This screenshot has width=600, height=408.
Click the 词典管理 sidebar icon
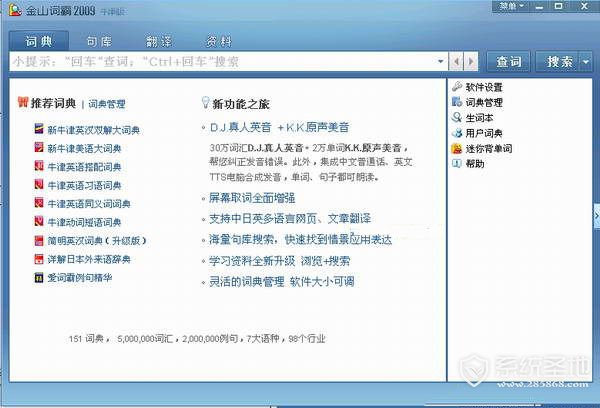pyautogui.click(x=457, y=102)
